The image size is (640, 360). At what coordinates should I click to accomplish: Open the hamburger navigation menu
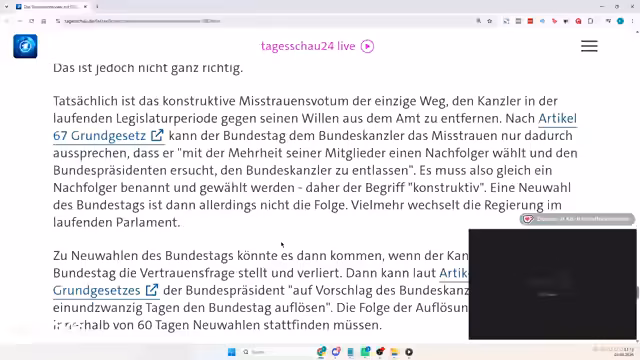tap(589, 46)
